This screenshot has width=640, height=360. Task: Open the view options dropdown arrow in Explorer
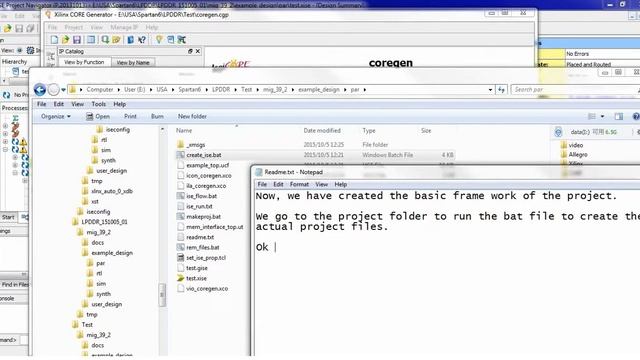(602, 116)
